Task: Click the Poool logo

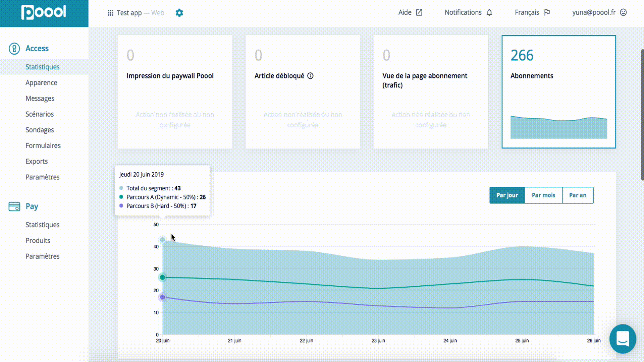Action: [x=44, y=13]
